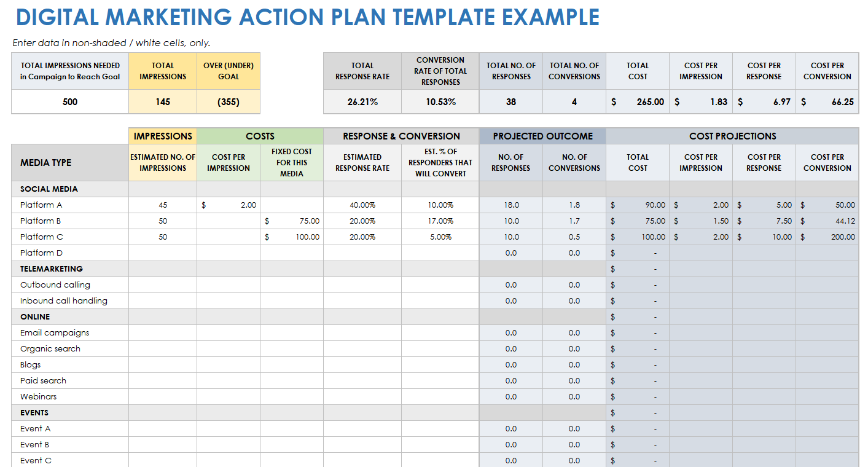Select Platform A estimated impressions cell
The height and width of the screenshot is (467, 868).
(163, 205)
